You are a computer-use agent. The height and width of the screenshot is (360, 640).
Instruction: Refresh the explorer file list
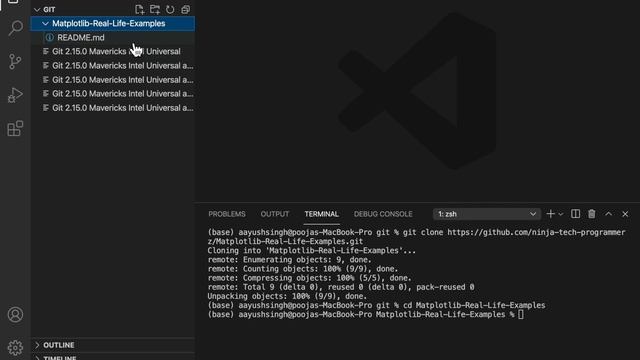170,9
